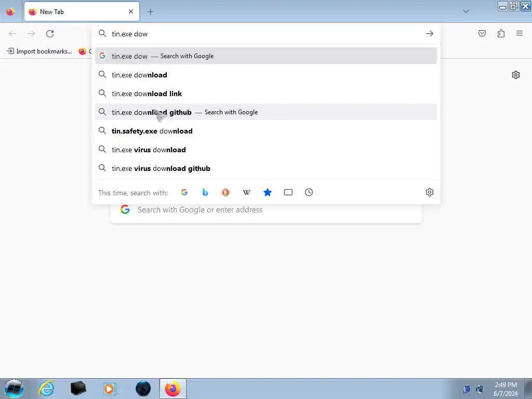Reload the current page
This screenshot has width=532, height=399.
(50, 33)
